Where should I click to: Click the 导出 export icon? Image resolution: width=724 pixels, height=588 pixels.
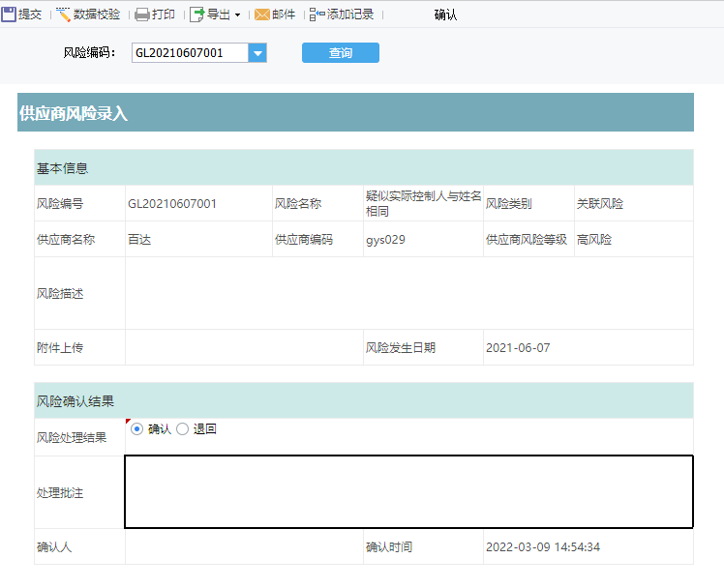click(x=197, y=15)
